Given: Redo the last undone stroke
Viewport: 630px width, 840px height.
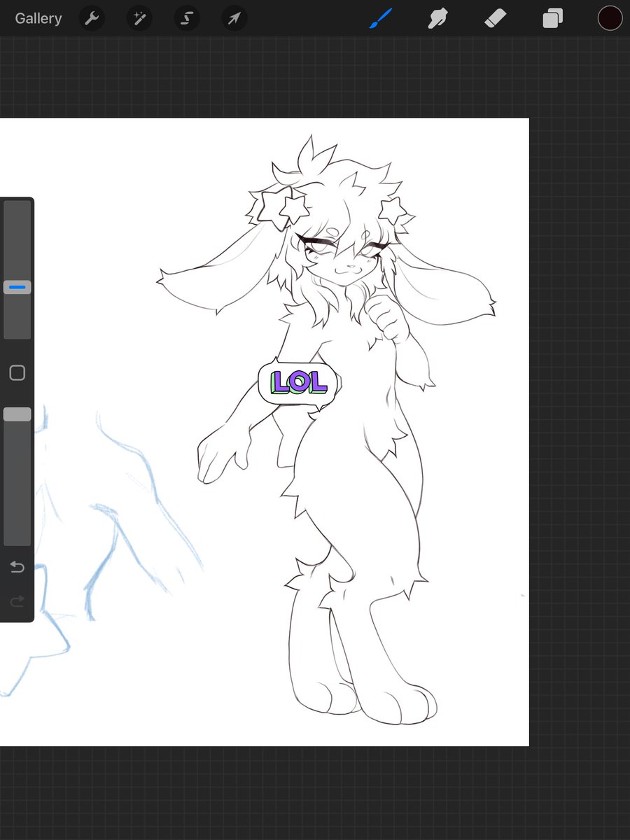Looking at the screenshot, I should [17, 601].
